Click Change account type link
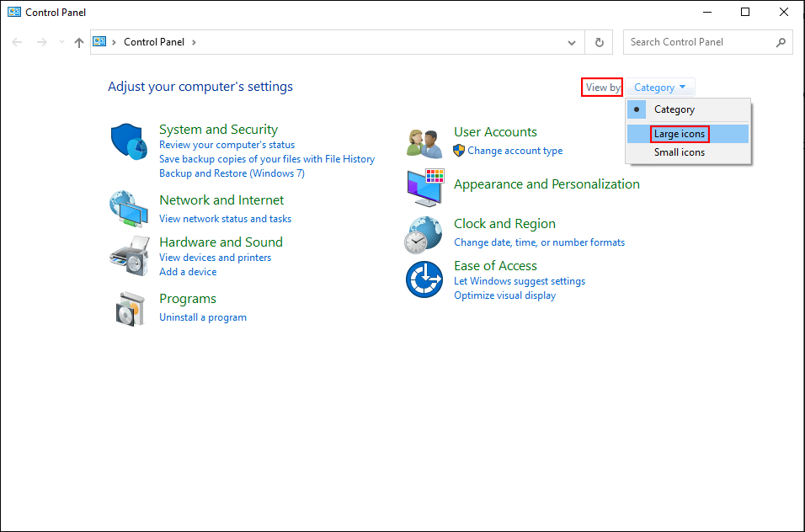805x532 pixels. [514, 150]
